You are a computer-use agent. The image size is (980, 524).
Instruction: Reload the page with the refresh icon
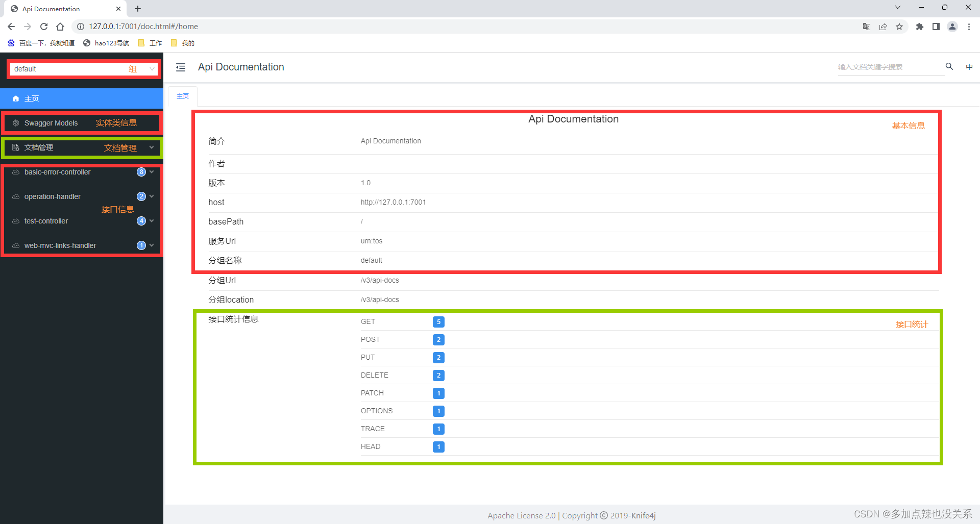[44, 27]
